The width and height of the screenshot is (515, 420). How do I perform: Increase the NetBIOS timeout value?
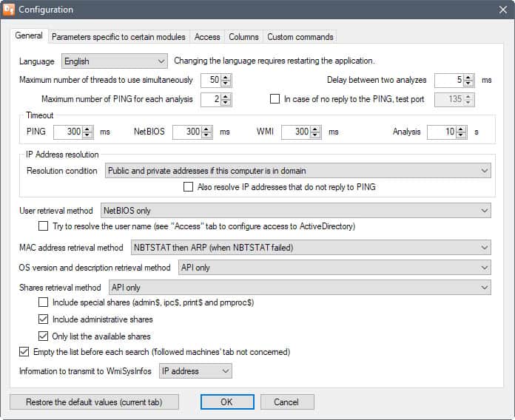click(x=206, y=129)
